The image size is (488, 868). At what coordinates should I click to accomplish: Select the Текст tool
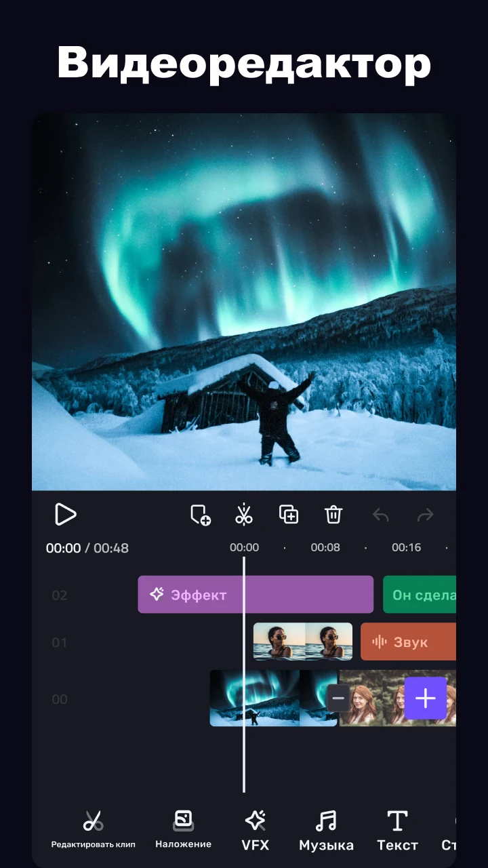point(397,830)
